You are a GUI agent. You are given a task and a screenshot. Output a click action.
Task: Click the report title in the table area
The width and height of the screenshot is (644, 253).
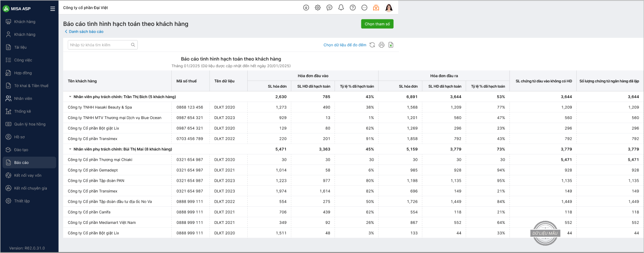[x=231, y=59]
